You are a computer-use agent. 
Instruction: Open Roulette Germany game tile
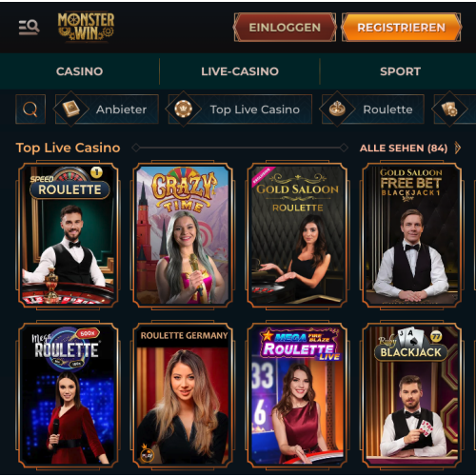(x=183, y=395)
